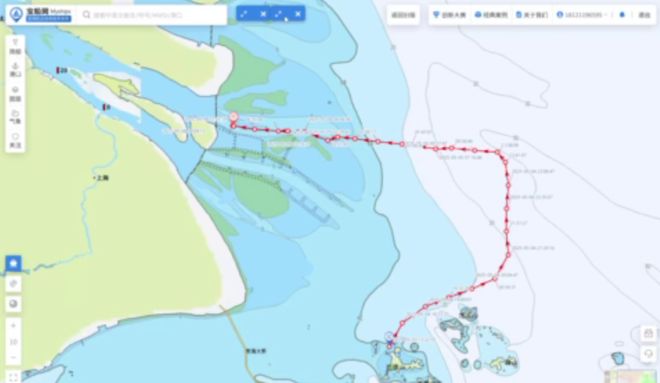Zoom out the map with minus button
Image resolution: width=660 pixels, height=383 pixels.
click(x=13, y=357)
